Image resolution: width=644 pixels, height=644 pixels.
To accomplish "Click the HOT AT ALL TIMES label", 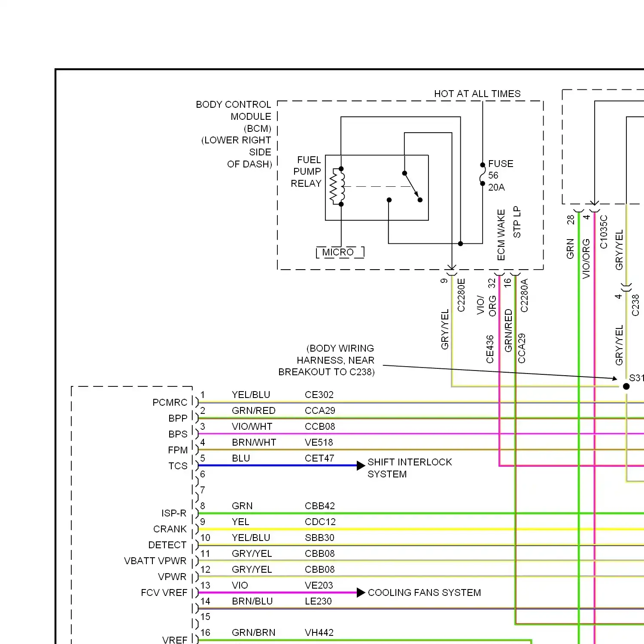I will pos(477,94).
